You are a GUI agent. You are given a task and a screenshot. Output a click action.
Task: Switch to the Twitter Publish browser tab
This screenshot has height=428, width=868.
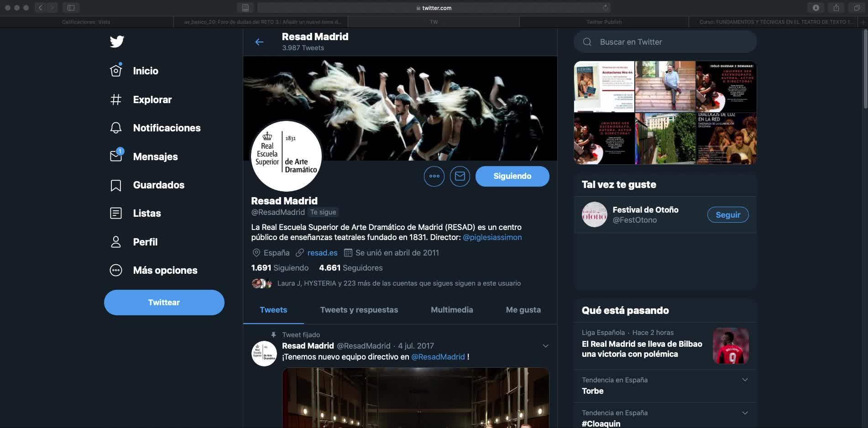604,22
